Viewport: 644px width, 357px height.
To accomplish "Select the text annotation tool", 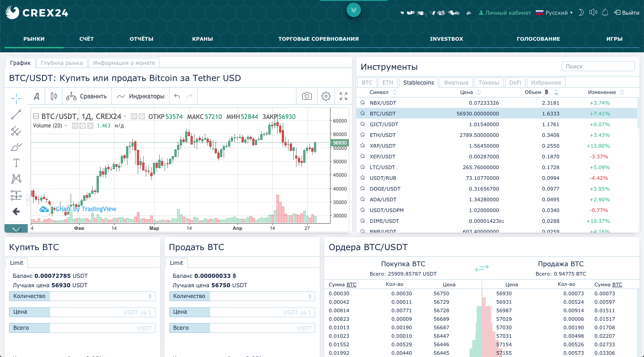I will 17,163.
